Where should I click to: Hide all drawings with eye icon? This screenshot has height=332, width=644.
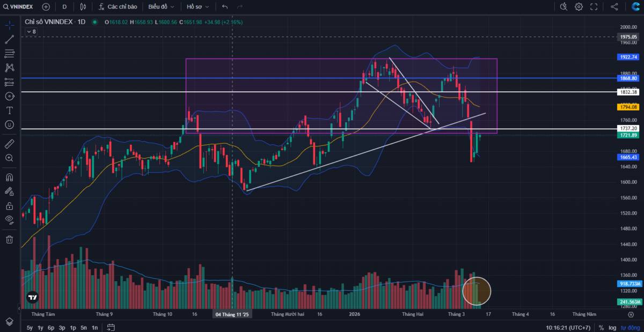[9, 220]
